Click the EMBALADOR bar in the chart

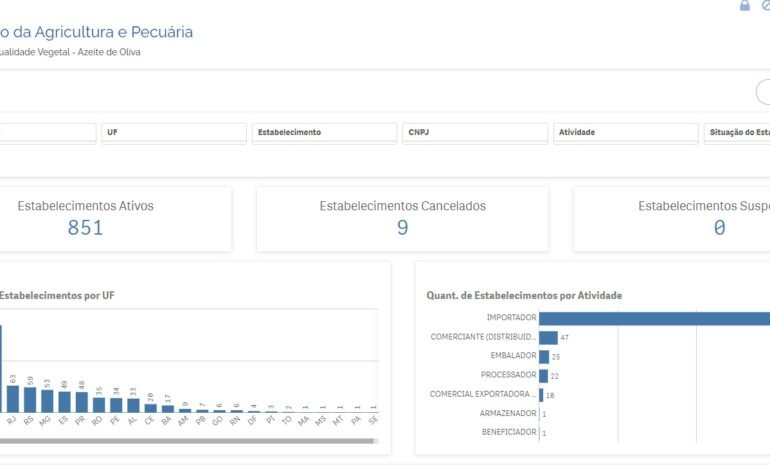click(x=544, y=356)
